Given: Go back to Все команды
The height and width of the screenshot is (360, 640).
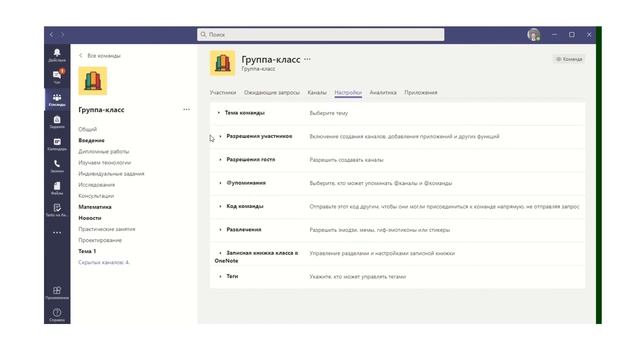Looking at the screenshot, I should pos(100,56).
